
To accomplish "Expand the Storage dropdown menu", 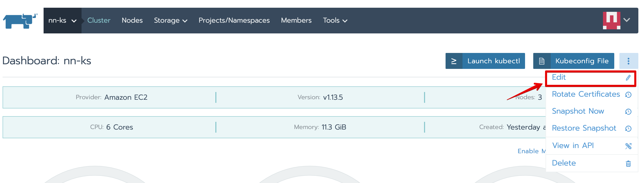I will tap(170, 21).
